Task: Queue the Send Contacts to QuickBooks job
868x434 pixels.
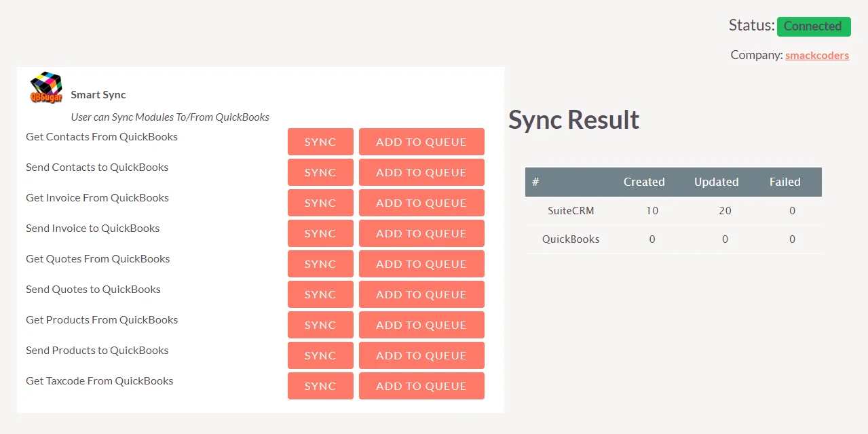Action: (421, 172)
